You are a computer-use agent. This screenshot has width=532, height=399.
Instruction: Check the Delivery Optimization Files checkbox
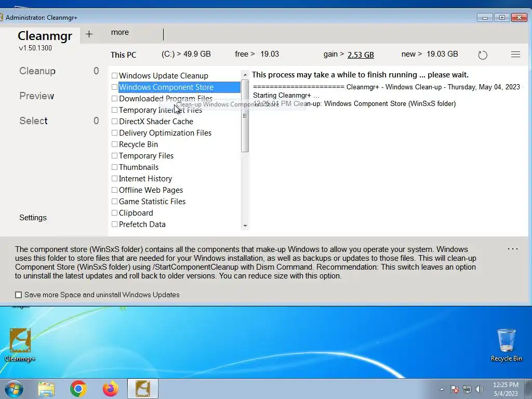tap(115, 133)
